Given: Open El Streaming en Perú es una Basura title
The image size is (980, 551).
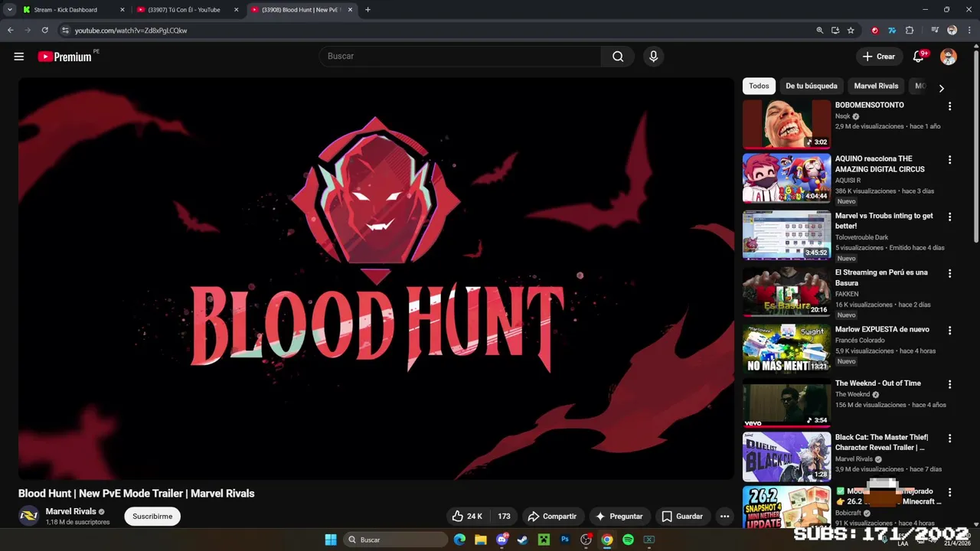Looking at the screenshot, I should (881, 278).
